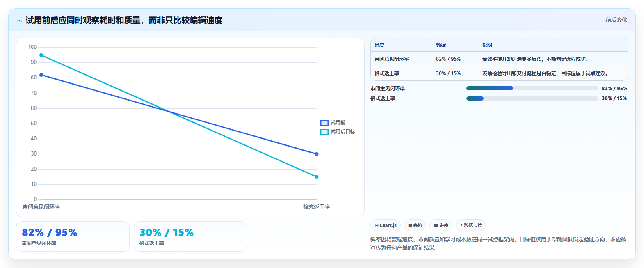Click the footer note starting 斜率图将流程速度
Image resolution: width=644 pixels, height=268 pixels.
point(498,243)
